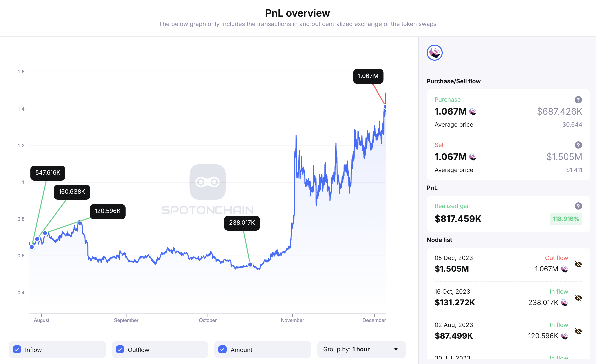Toggle the eye icon on the 02 Aug row
The height and width of the screenshot is (364, 596).
(578, 331)
